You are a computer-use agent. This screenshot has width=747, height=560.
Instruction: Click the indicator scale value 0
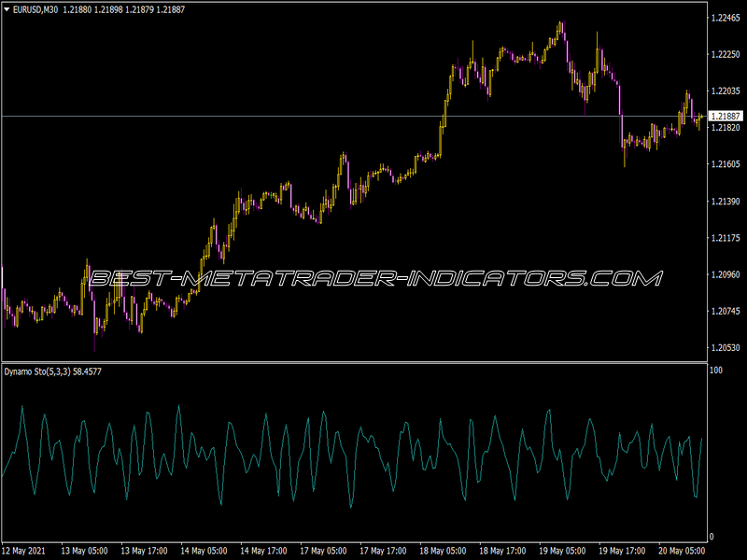712,538
